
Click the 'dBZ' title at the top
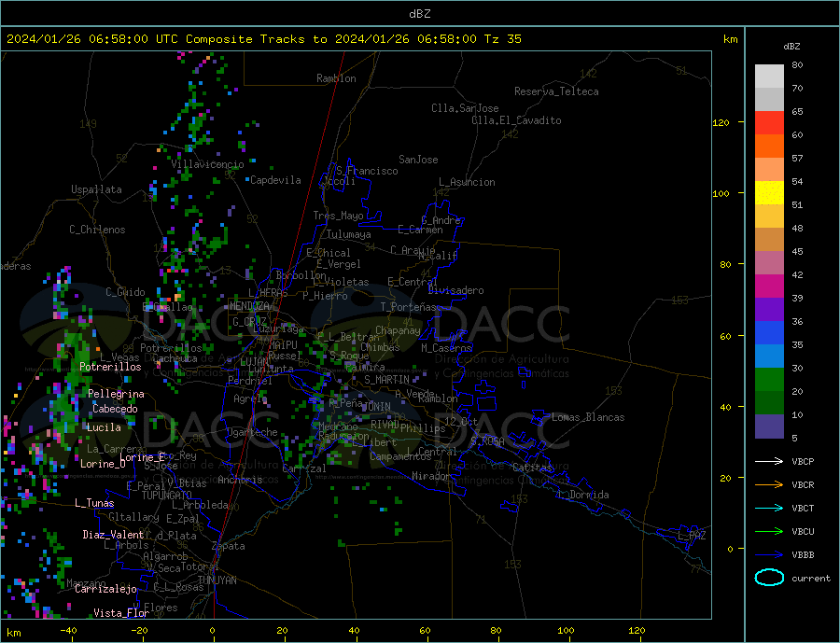(x=419, y=14)
